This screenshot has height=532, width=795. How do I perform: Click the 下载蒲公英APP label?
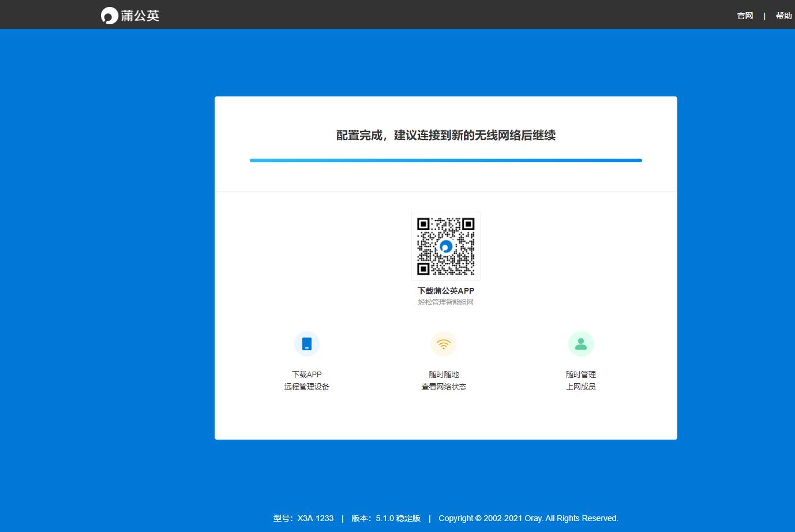click(445, 291)
